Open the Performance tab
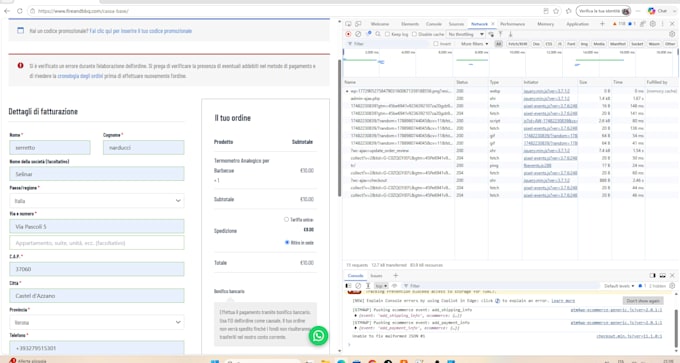This screenshot has height=363, width=680. pos(513,24)
